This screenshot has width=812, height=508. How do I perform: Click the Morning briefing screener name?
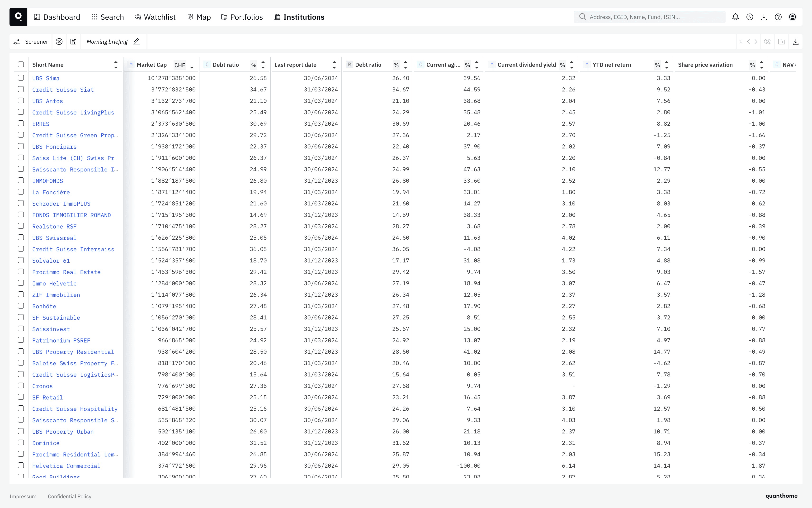107,42
